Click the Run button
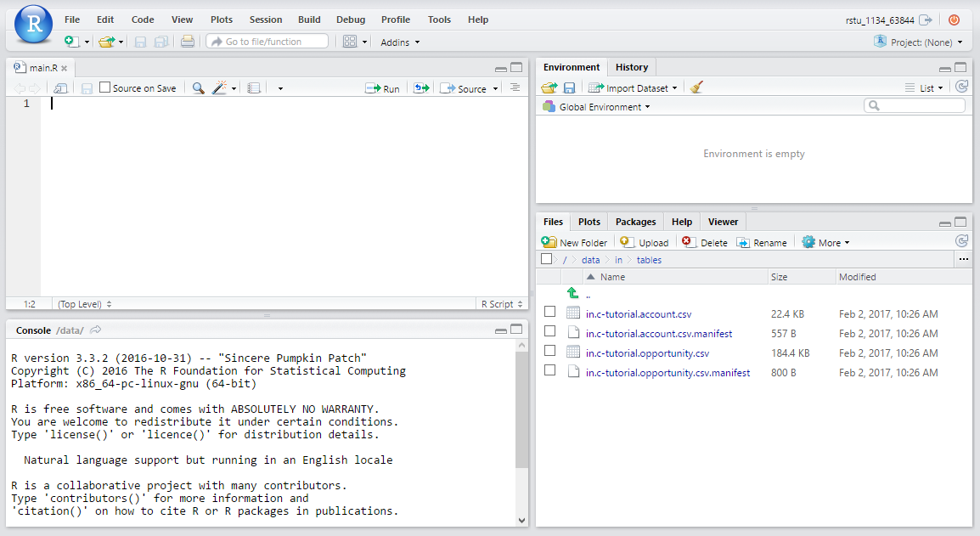 tap(382, 89)
